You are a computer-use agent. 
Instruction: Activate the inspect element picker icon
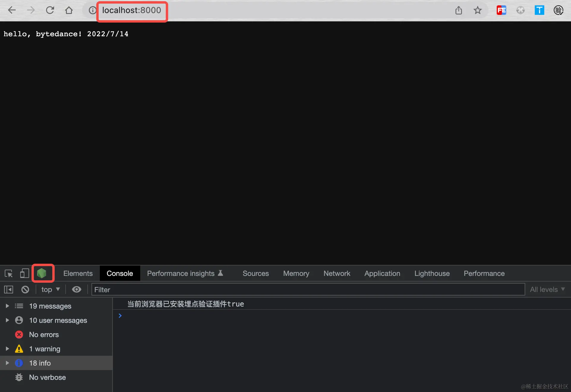click(x=9, y=273)
